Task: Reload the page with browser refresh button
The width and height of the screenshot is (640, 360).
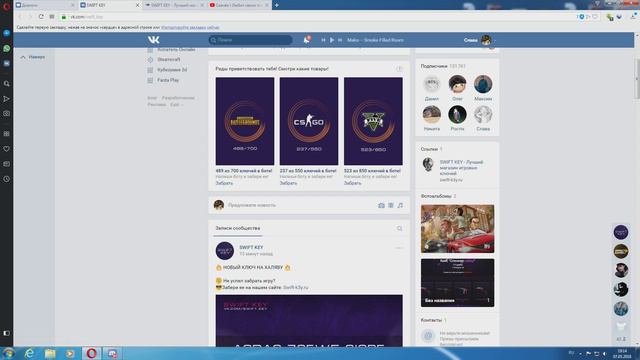Action: tap(41, 17)
